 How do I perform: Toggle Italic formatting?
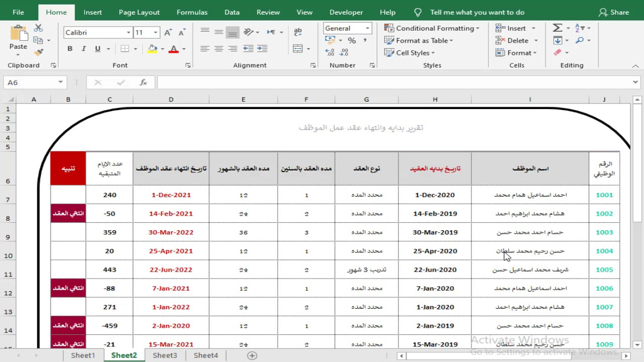tap(84, 49)
